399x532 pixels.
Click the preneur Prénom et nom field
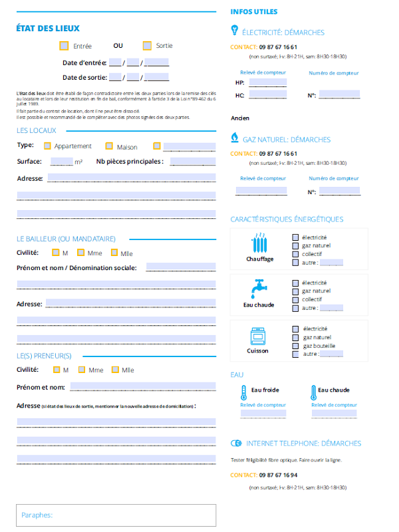coord(143,386)
